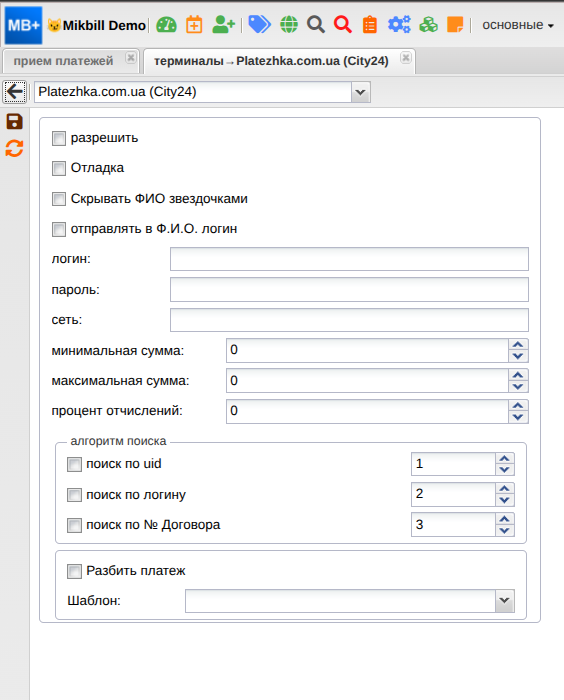This screenshot has width=564, height=700.
Task: Click the orange refresh icon
Action: [x=14, y=148]
